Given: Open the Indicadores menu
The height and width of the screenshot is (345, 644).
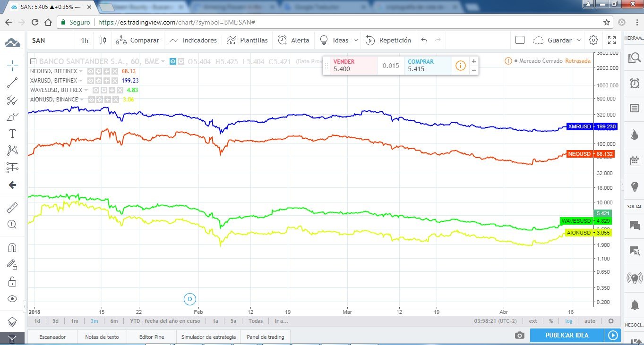Looking at the screenshot, I should pos(193,40).
